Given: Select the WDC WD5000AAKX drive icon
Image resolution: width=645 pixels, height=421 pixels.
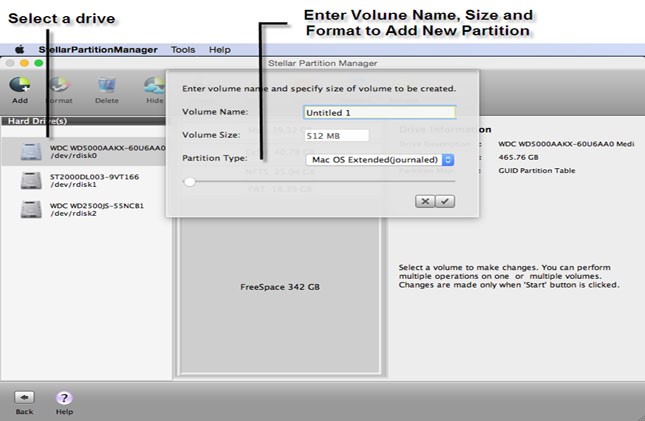Looking at the screenshot, I should (31, 151).
